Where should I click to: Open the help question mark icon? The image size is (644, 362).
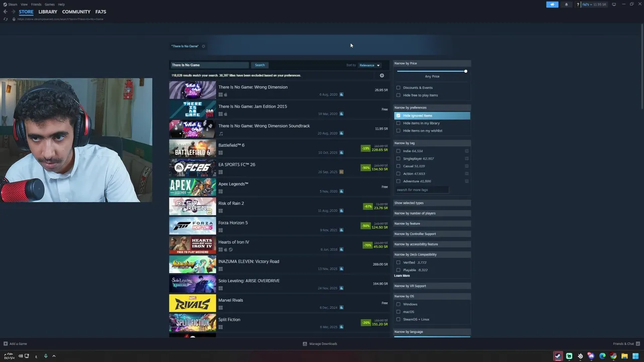[x=579, y=5]
